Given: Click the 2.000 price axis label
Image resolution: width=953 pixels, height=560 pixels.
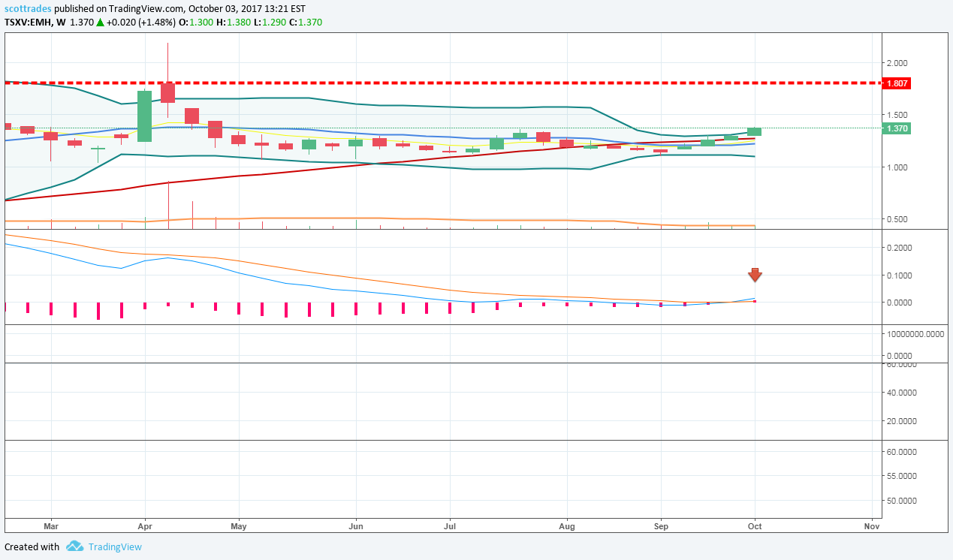Looking at the screenshot, I should pyautogui.click(x=897, y=62).
